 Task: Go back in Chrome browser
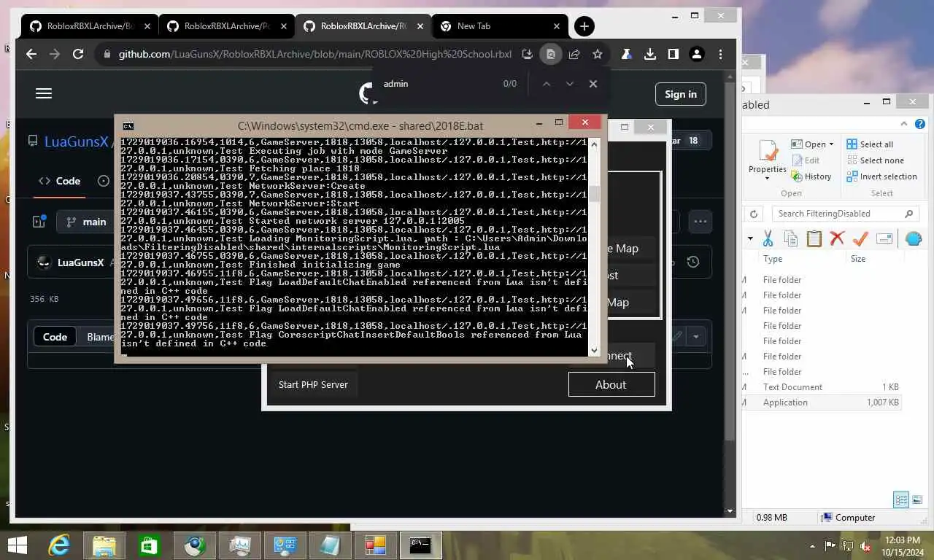pyautogui.click(x=31, y=54)
